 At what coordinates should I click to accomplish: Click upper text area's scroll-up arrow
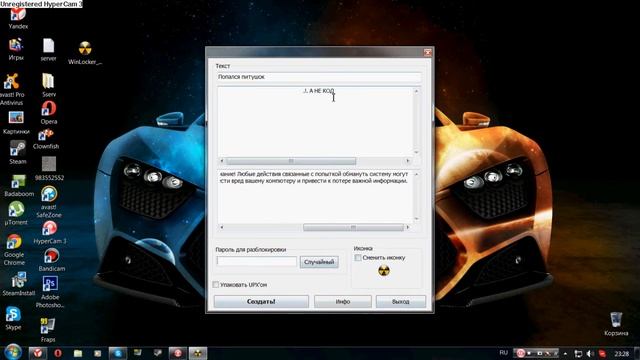point(416,91)
